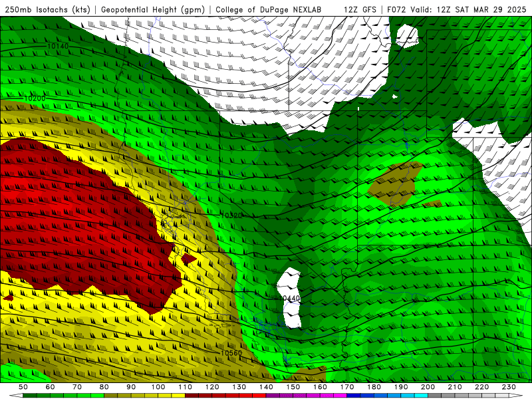Click the 200 knot legend value
This screenshot has height=399, width=532.
pos(428,387)
